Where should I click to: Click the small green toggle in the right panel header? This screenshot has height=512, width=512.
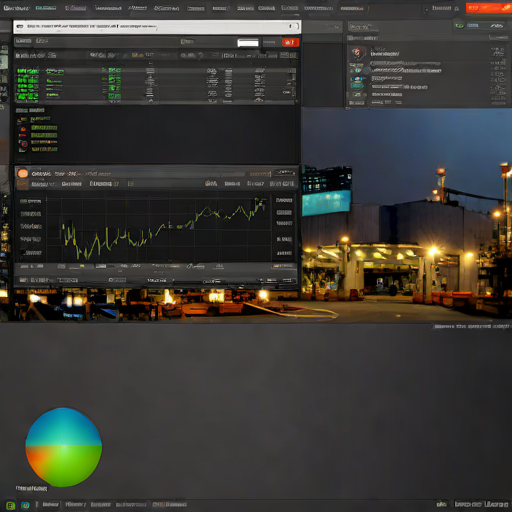click(x=460, y=26)
